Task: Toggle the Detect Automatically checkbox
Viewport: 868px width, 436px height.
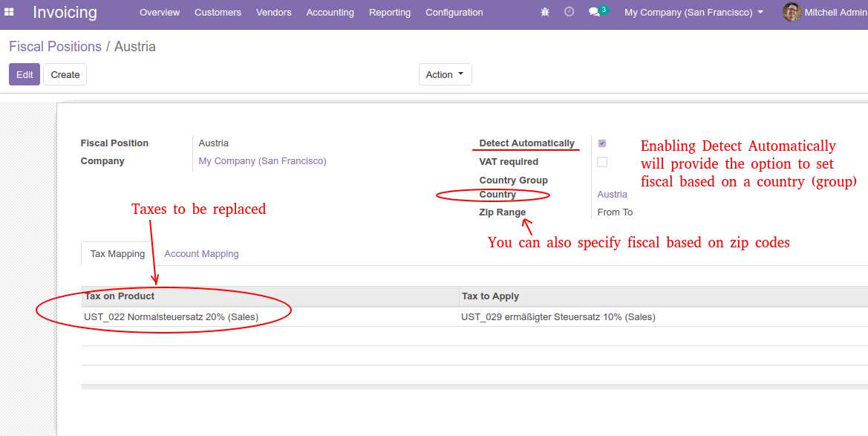Action: [x=602, y=143]
